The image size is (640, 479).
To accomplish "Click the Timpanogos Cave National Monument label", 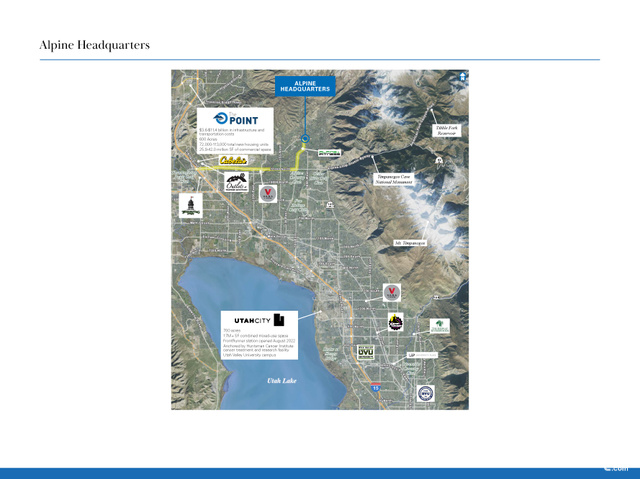I will pos(393,179).
